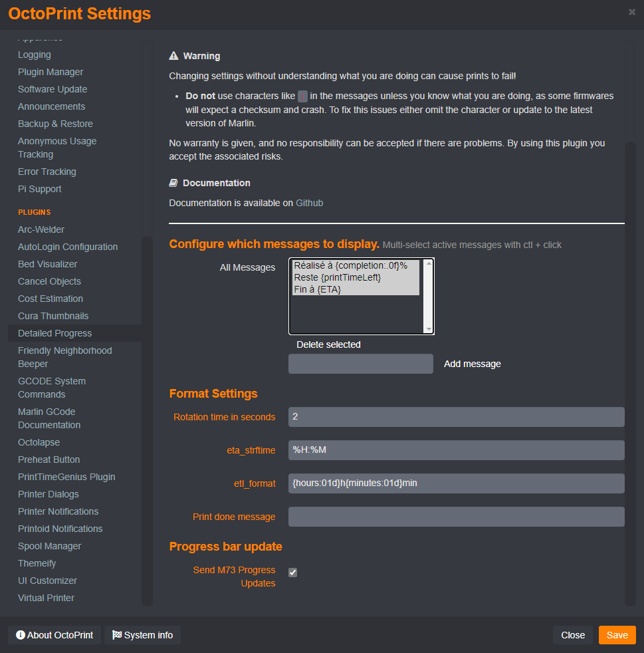Save the settings
Viewport: 644px width, 653px height.
pos(617,635)
